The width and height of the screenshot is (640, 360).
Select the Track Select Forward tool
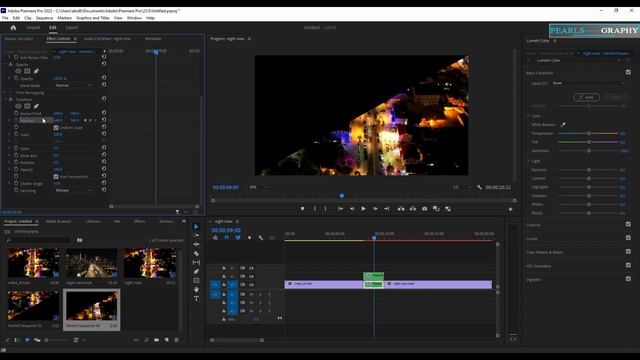(x=196, y=236)
